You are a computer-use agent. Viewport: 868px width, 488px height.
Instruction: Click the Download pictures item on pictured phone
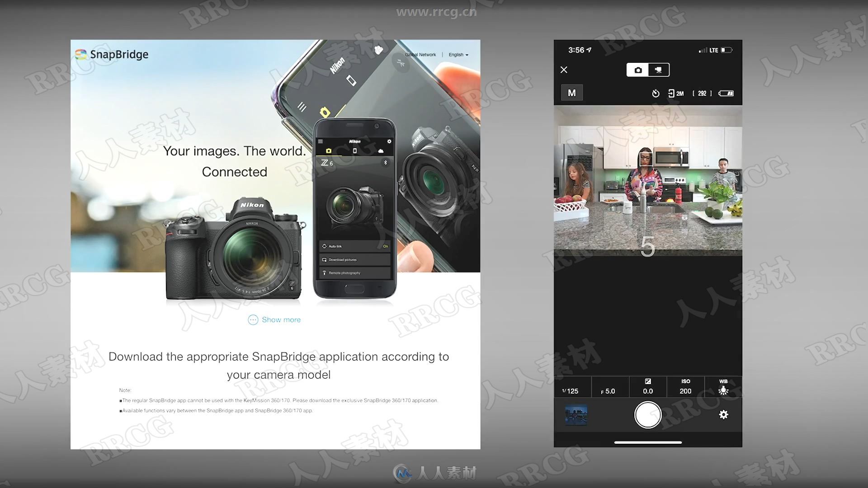pyautogui.click(x=354, y=260)
